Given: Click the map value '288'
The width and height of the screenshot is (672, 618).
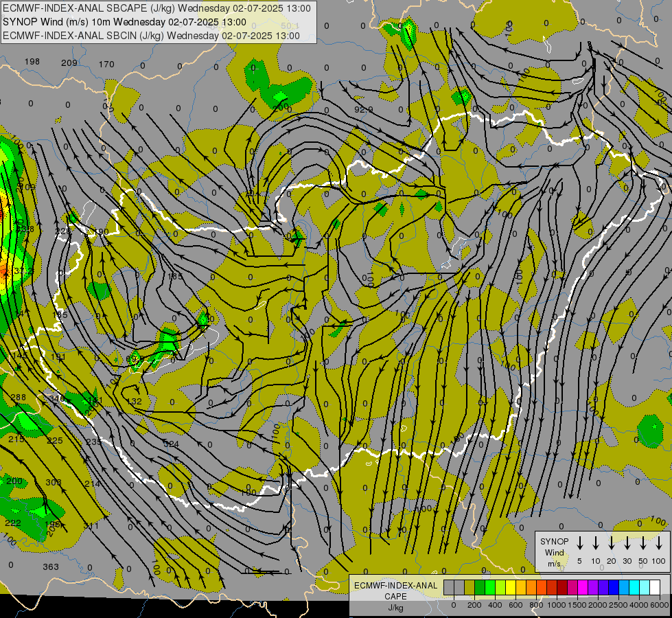Looking at the screenshot, I should (18, 398).
